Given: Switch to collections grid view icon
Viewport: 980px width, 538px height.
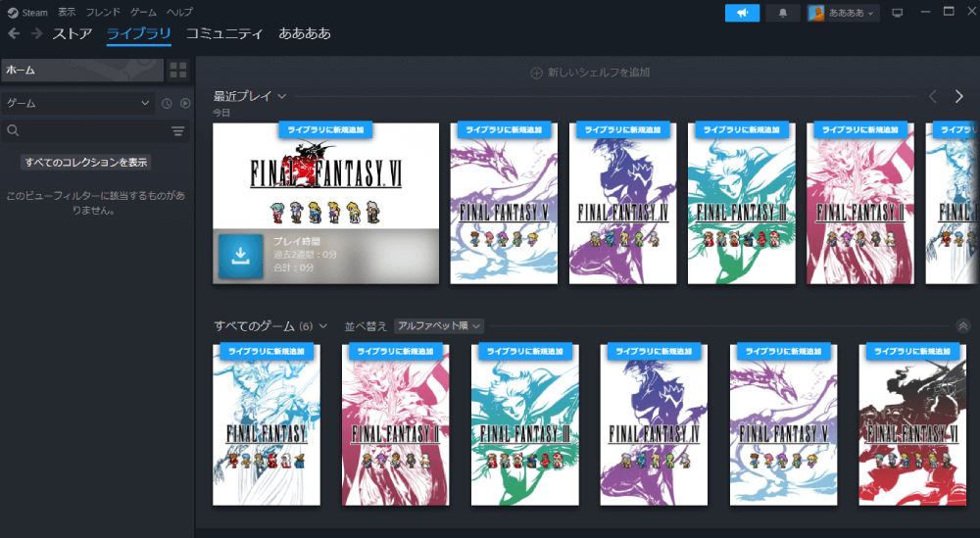Looking at the screenshot, I should tap(178, 70).
